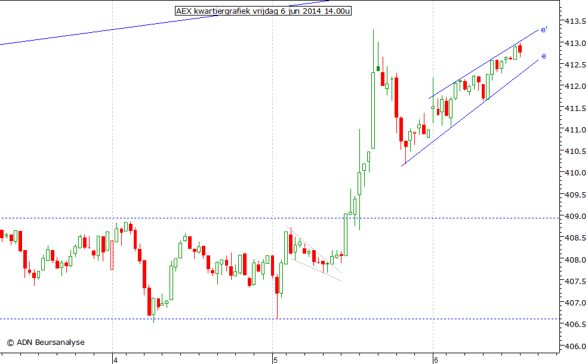Click the 407.0 price axis label
Viewport: 588px width, 364px height.
click(x=575, y=303)
